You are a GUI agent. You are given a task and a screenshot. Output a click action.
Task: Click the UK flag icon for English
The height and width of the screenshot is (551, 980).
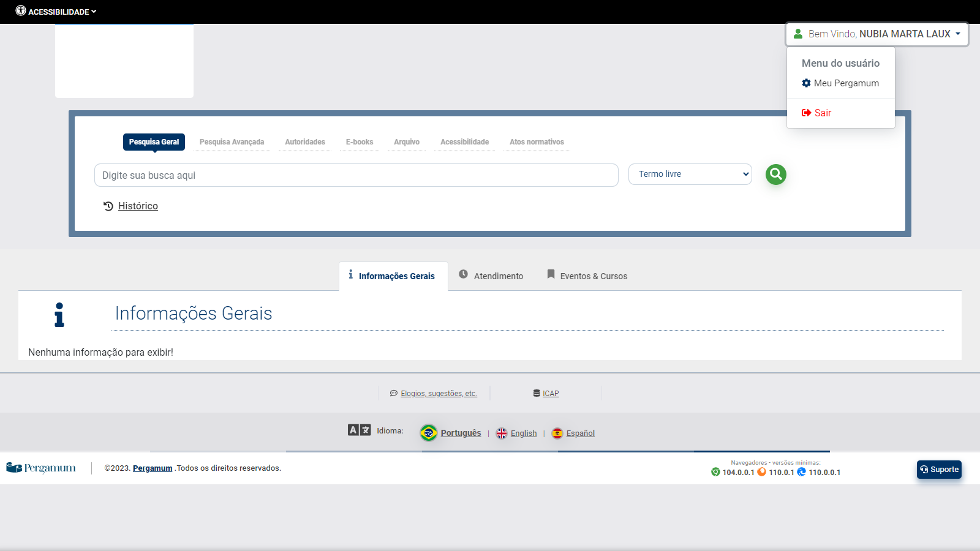click(502, 433)
